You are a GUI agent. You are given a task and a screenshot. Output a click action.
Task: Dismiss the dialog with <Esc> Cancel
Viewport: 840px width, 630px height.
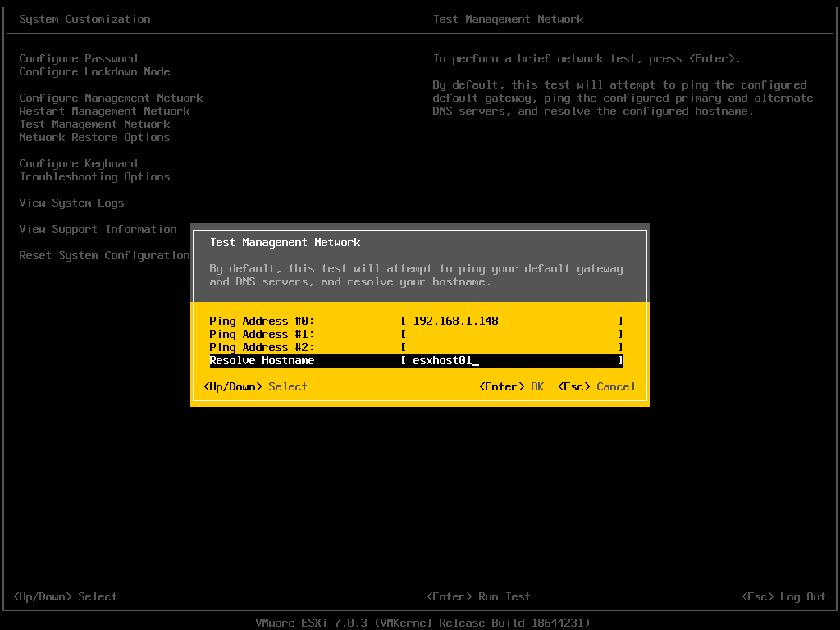597,387
